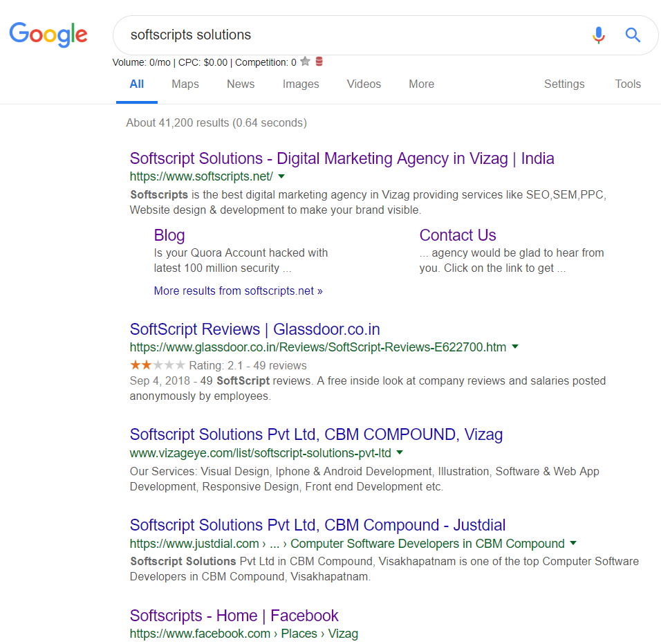
Task: Expand dropdown arrow next to Glassdoor URL
Action: pyautogui.click(x=515, y=347)
